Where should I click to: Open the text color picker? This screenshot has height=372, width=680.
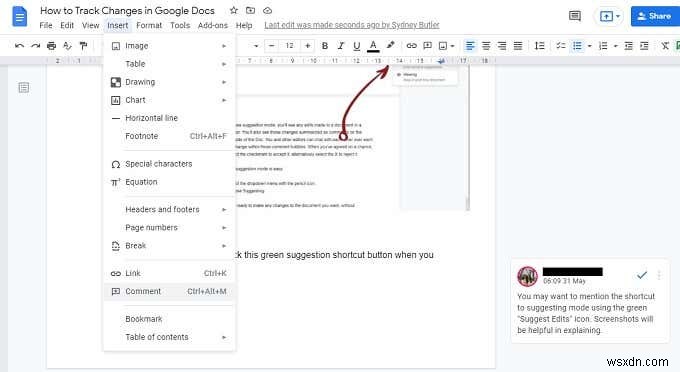click(373, 46)
